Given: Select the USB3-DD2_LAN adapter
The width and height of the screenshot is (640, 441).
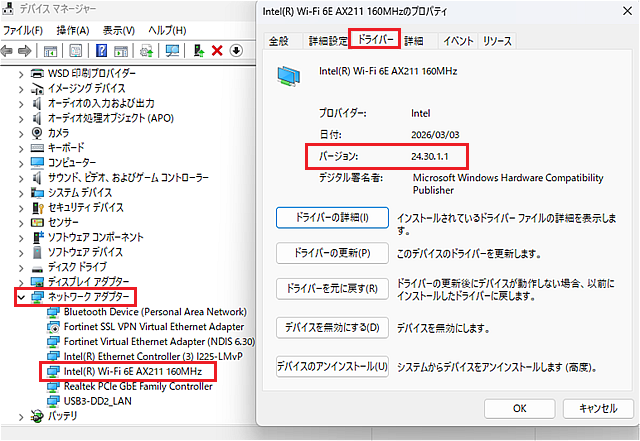Looking at the screenshot, I should click(89, 401).
